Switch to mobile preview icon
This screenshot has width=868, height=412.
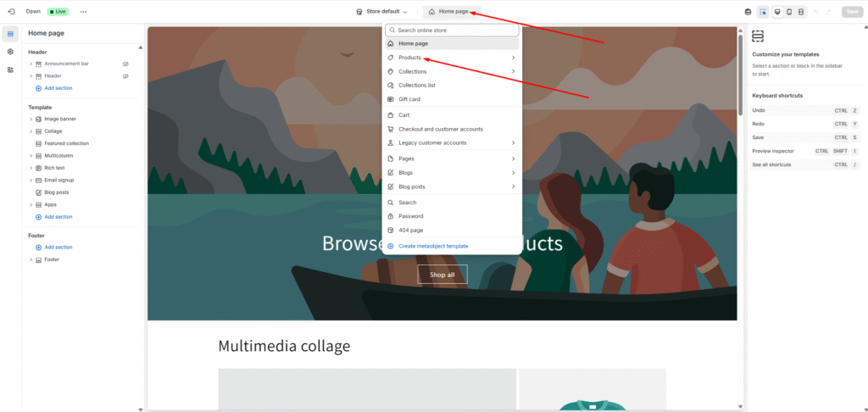coord(789,12)
